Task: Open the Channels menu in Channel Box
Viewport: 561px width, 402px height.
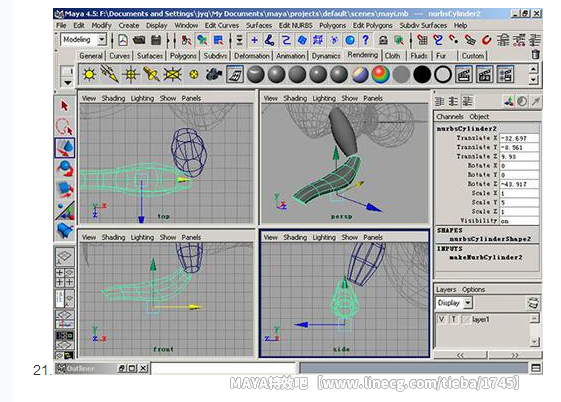Action: [x=450, y=117]
